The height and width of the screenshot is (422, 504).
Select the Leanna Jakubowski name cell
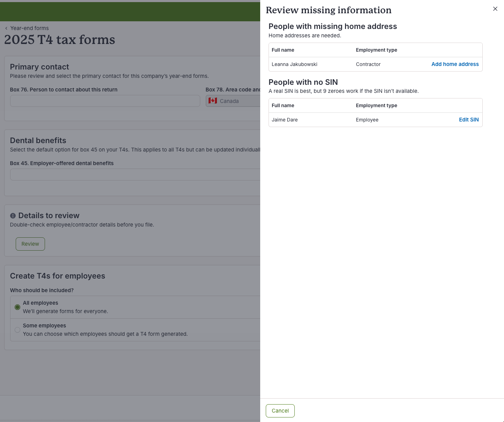[294, 64]
